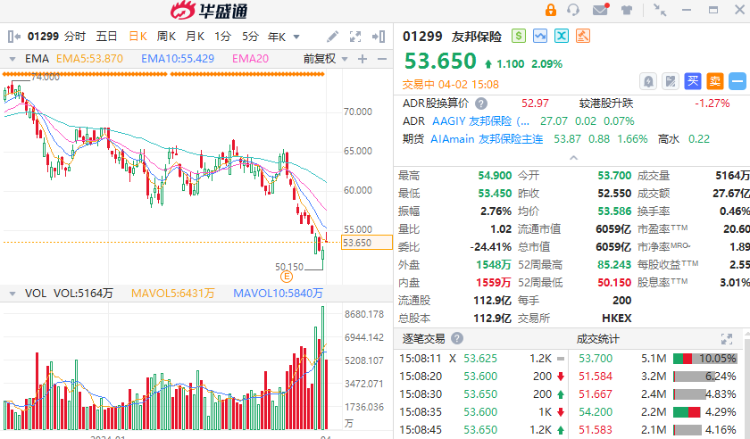The width and height of the screenshot is (750, 439).
Task: Click MAVOL5:6431万 label
Action: [173, 293]
